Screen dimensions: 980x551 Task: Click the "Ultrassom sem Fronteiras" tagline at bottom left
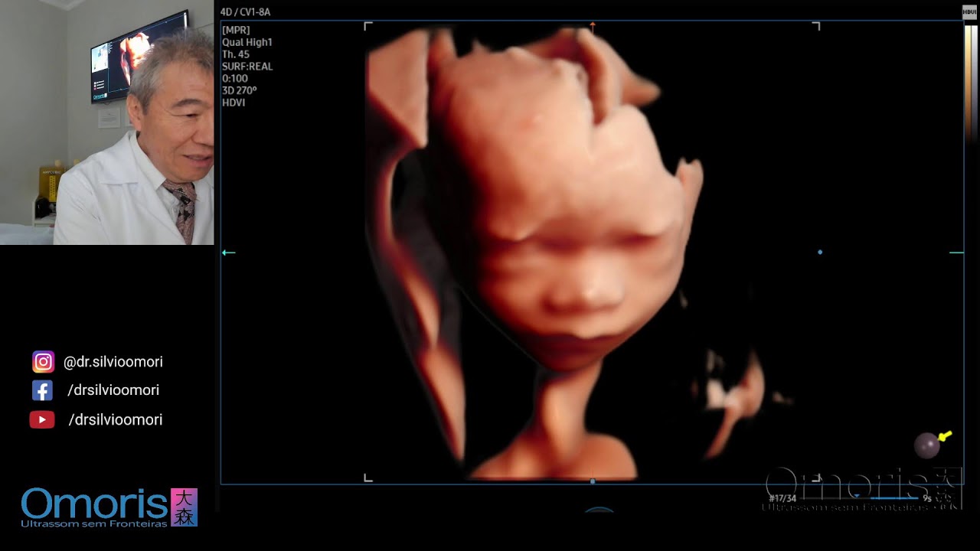[x=93, y=524]
